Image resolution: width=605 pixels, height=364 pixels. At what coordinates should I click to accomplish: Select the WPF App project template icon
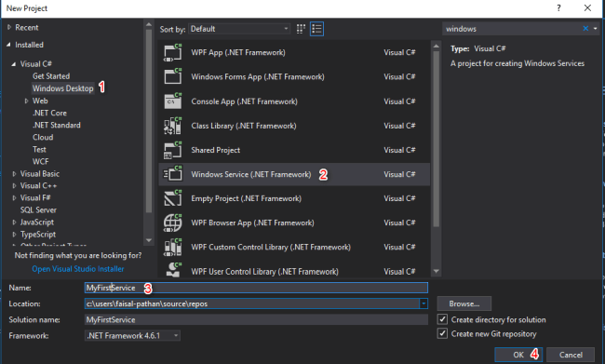pyautogui.click(x=172, y=52)
